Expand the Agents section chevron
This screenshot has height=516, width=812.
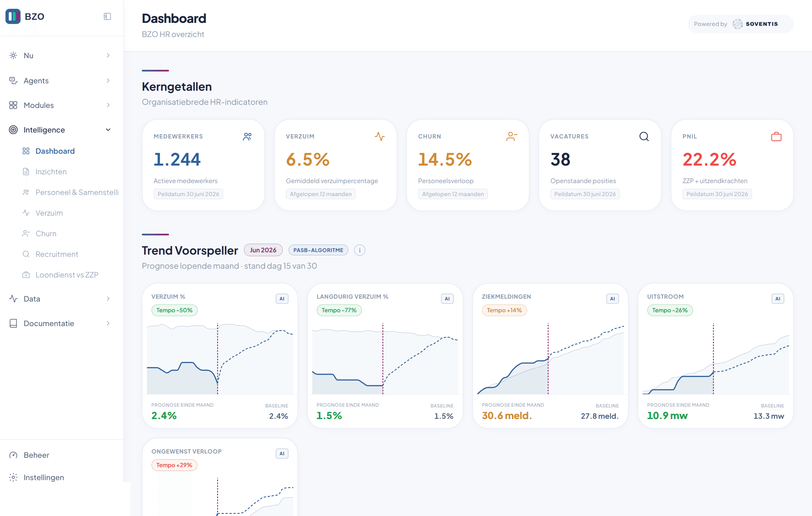point(108,81)
